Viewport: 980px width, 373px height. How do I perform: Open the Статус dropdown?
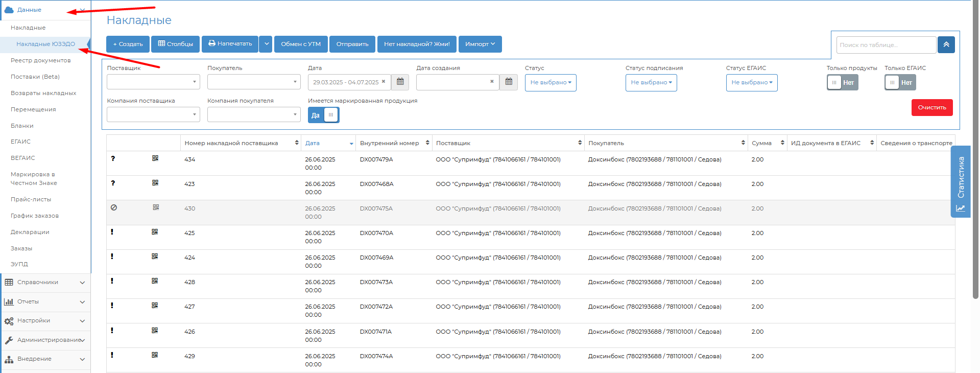click(550, 83)
